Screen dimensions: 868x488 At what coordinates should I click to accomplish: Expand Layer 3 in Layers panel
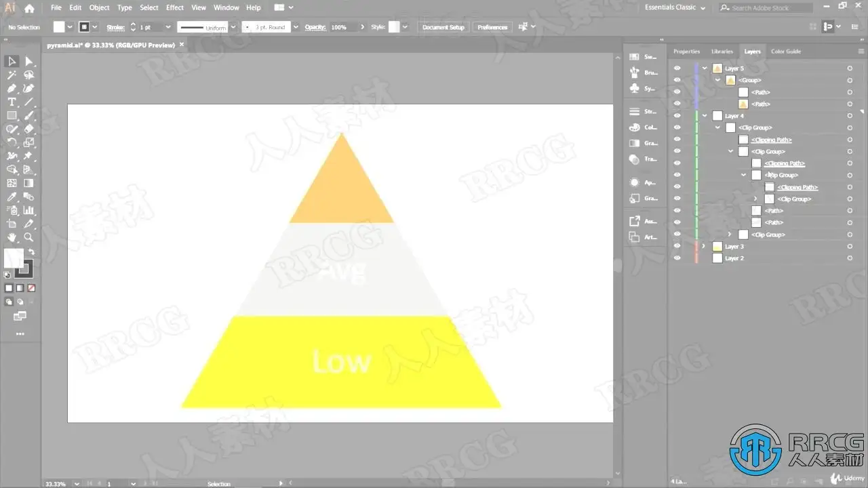(x=704, y=247)
